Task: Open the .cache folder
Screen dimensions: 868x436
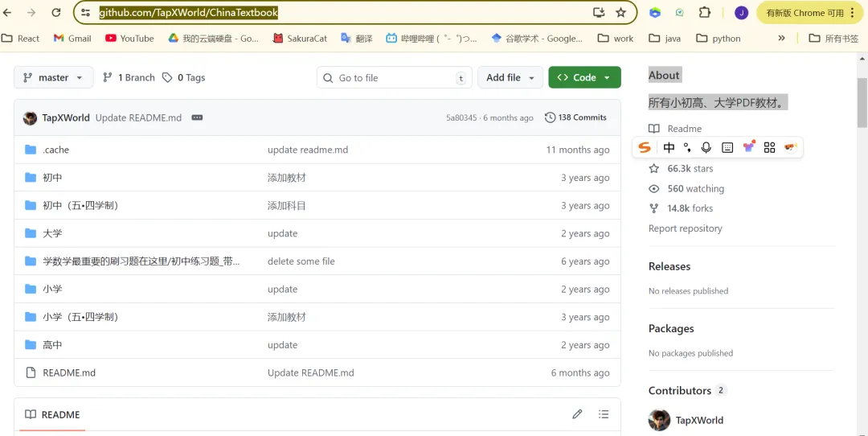Action: [56, 150]
